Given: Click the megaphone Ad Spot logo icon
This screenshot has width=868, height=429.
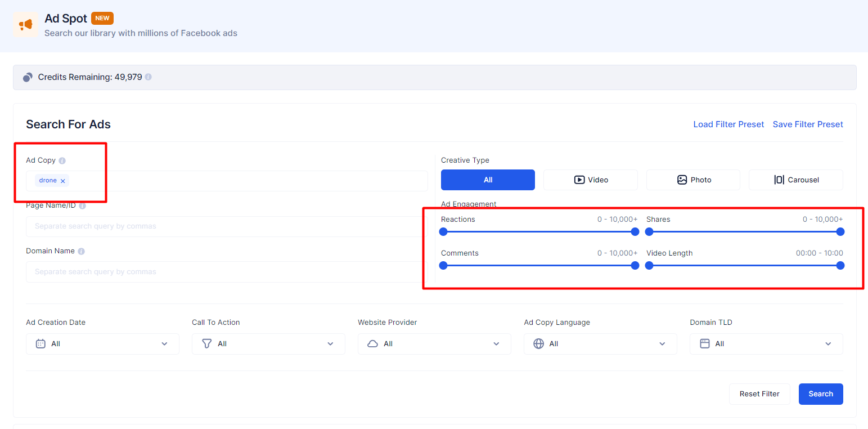Looking at the screenshot, I should point(25,25).
